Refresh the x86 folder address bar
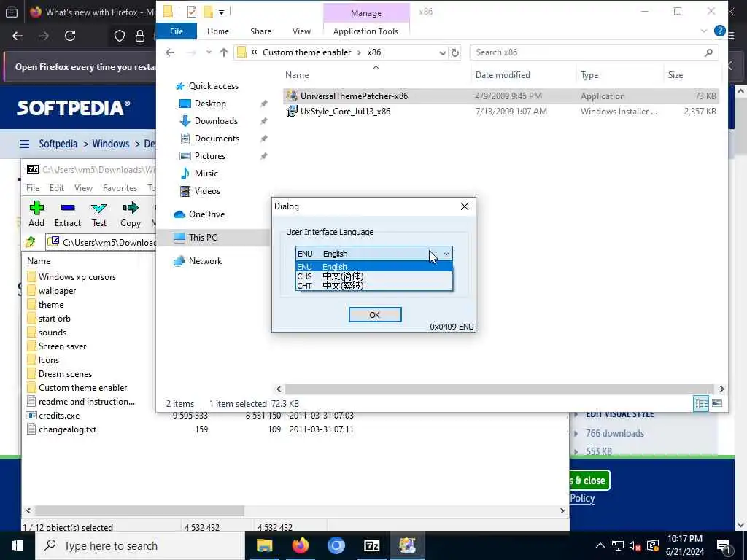The image size is (747, 560). (455, 52)
